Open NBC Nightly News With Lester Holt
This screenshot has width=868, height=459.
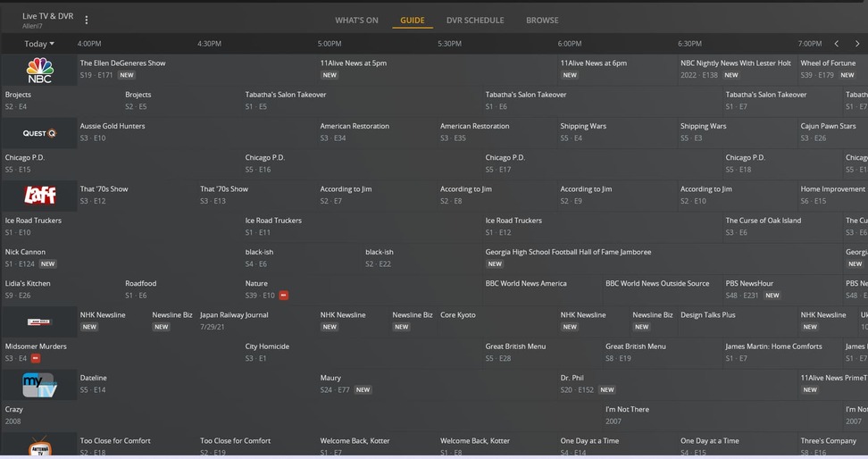[738, 70]
